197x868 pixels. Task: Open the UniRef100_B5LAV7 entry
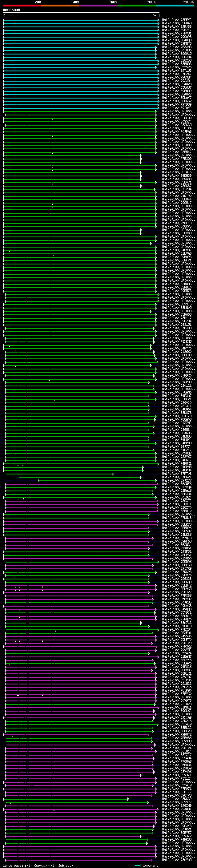pyautogui.click(x=177, y=98)
